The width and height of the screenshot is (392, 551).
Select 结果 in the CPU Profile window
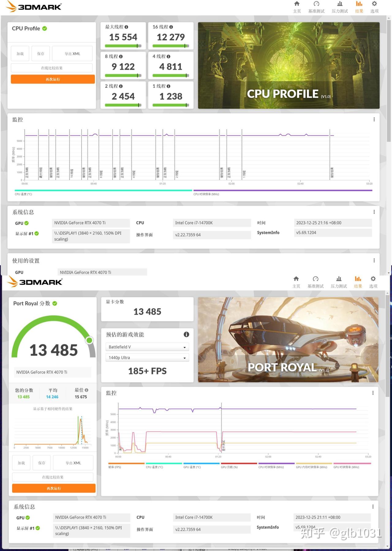point(359,7)
